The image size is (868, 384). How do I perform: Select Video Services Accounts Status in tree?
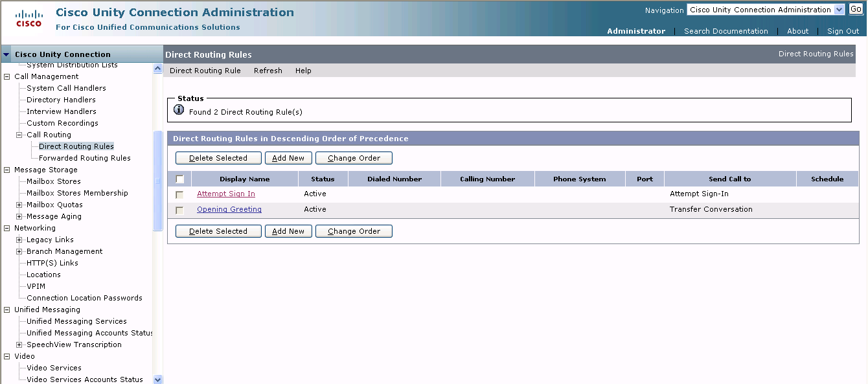[x=85, y=379]
